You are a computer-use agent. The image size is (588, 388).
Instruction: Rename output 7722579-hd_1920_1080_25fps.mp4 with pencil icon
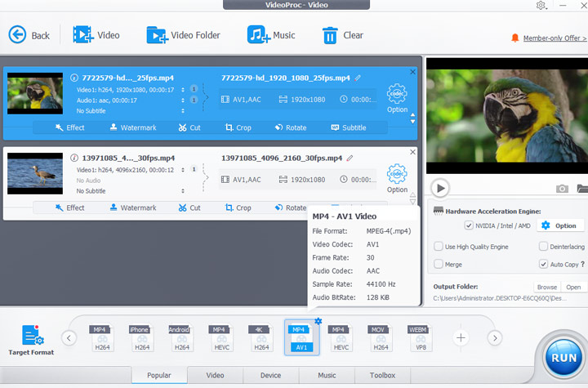358,78
